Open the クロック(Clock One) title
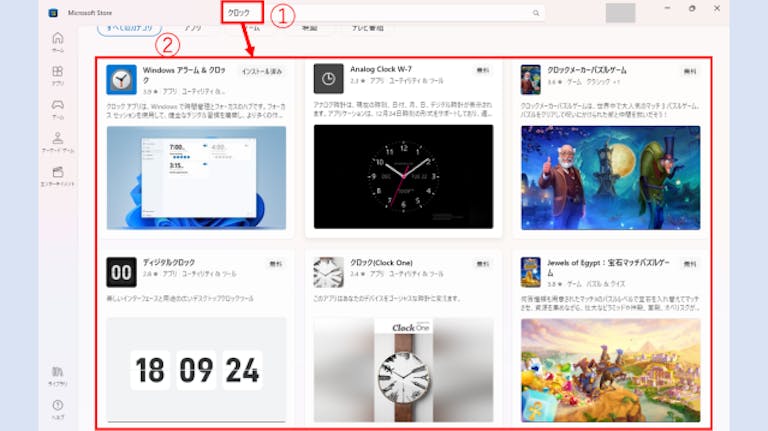Screen dimensions: 768x431 pyautogui.click(x=382, y=263)
